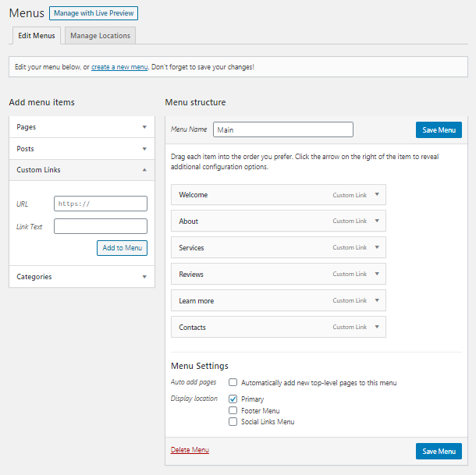Screen dimensions: 476x475
Task: Click the top Save Menu button
Action: coord(439,130)
